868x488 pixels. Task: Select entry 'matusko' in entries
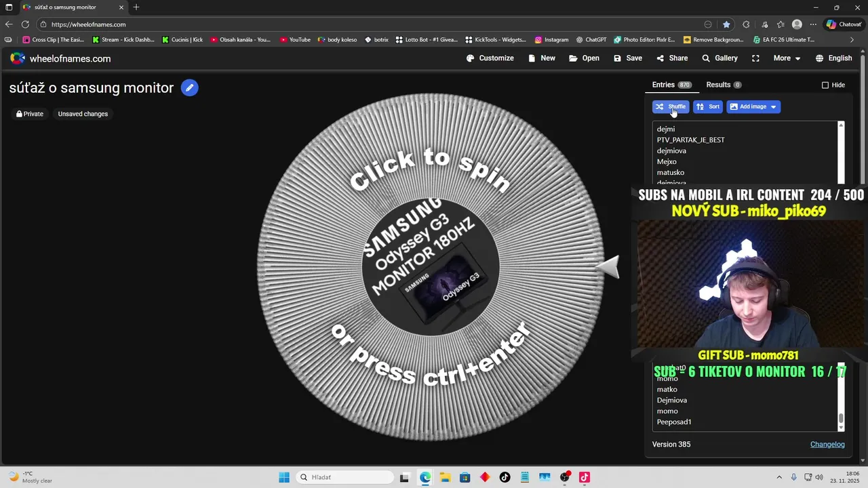tap(671, 172)
